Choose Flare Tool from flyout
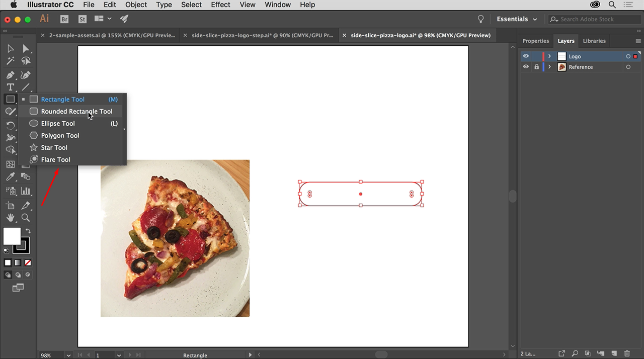The image size is (644, 359). tap(71, 159)
